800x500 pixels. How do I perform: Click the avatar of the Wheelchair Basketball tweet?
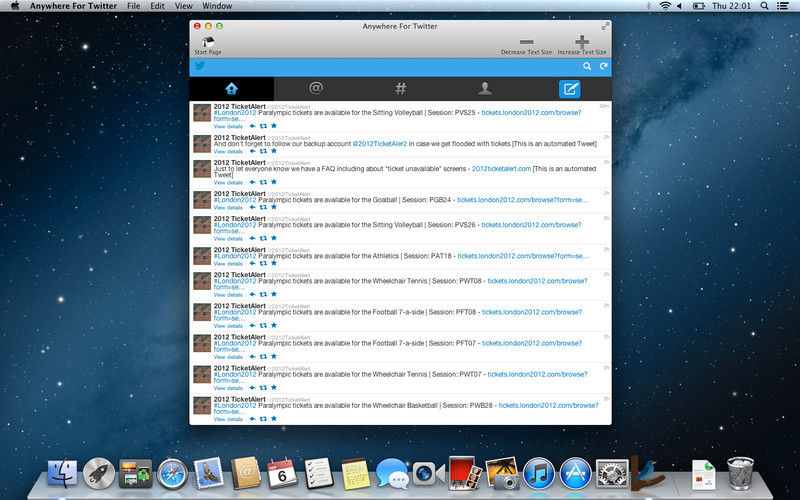click(202, 406)
